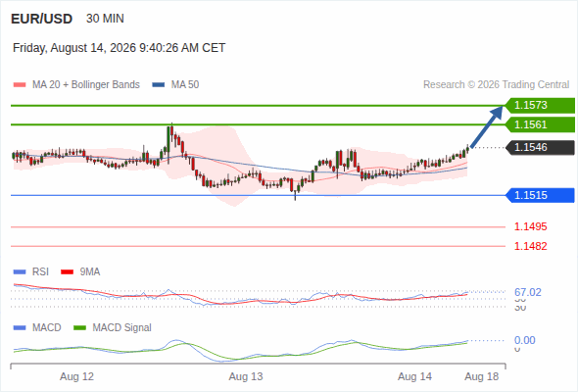Click the Aug 14 axis label
This screenshot has height=392, width=578.
[x=414, y=377]
